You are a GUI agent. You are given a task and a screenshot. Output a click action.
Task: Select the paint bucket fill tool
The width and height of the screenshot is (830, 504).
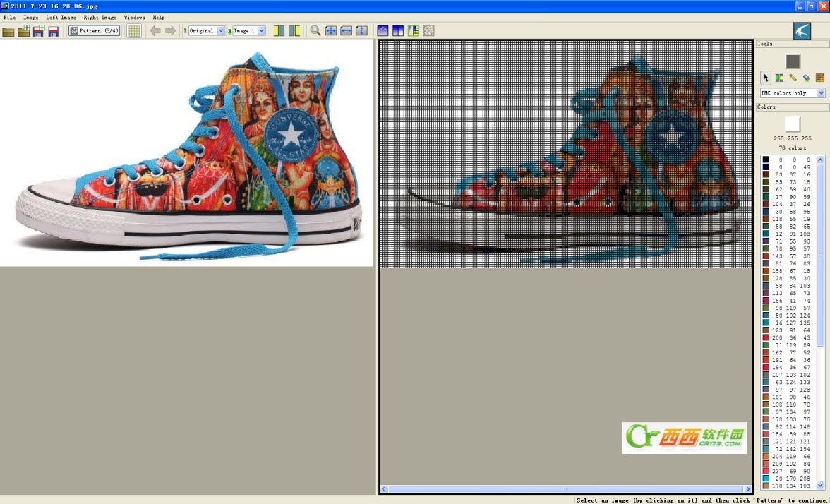click(806, 78)
